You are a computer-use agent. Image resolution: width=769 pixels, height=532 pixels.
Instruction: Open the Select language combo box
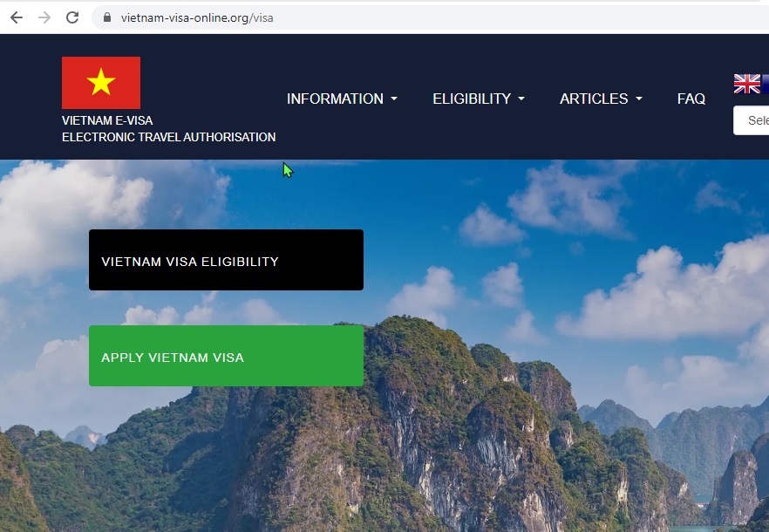pyautogui.click(x=752, y=120)
